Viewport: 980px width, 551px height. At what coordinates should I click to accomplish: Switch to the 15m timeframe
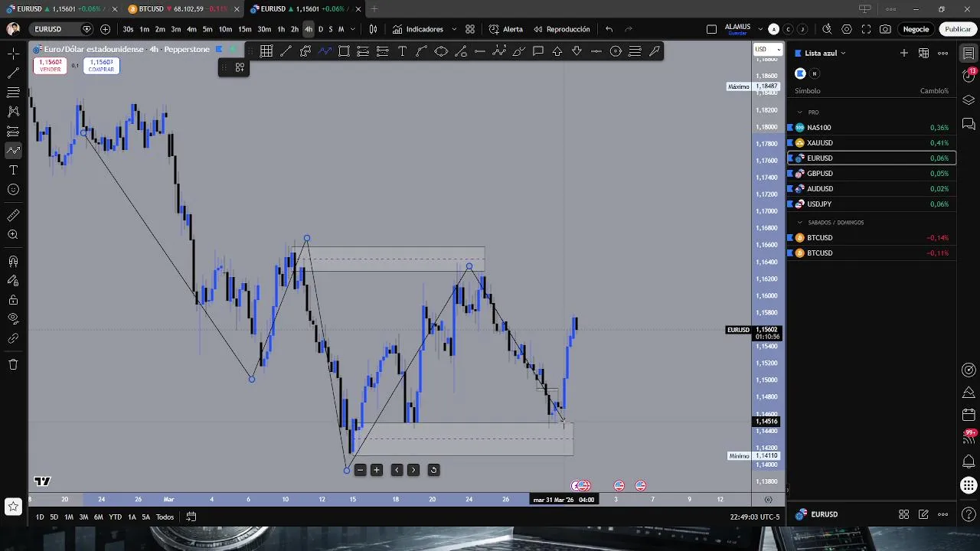point(244,29)
